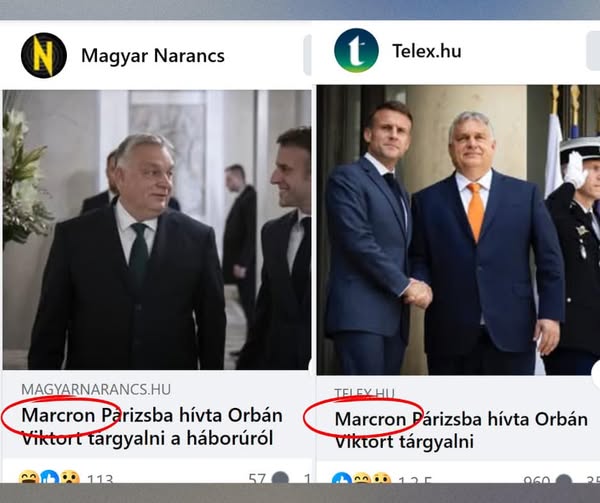The width and height of the screenshot is (600, 503).
Task: Click the Like reaction icon on Telex post
Action: point(342,478)
